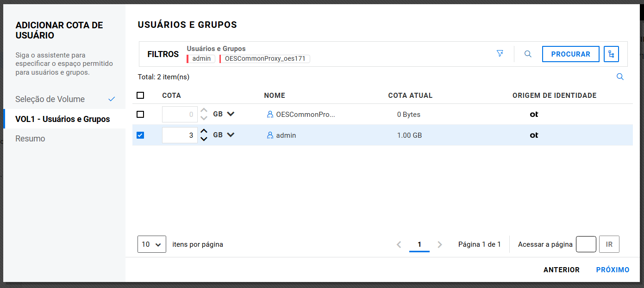Toggle the select-all checkbox in header
This screenshot has width=644, height=288.
tap(140, 96)
